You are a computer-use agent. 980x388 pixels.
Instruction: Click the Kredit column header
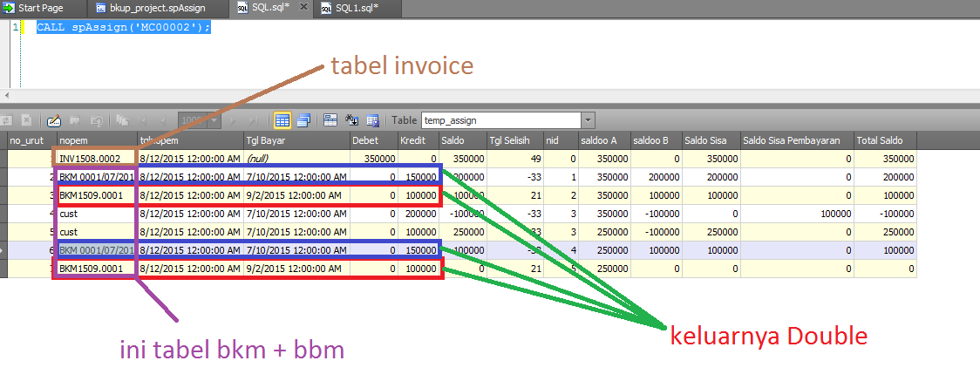click(418, 140)
